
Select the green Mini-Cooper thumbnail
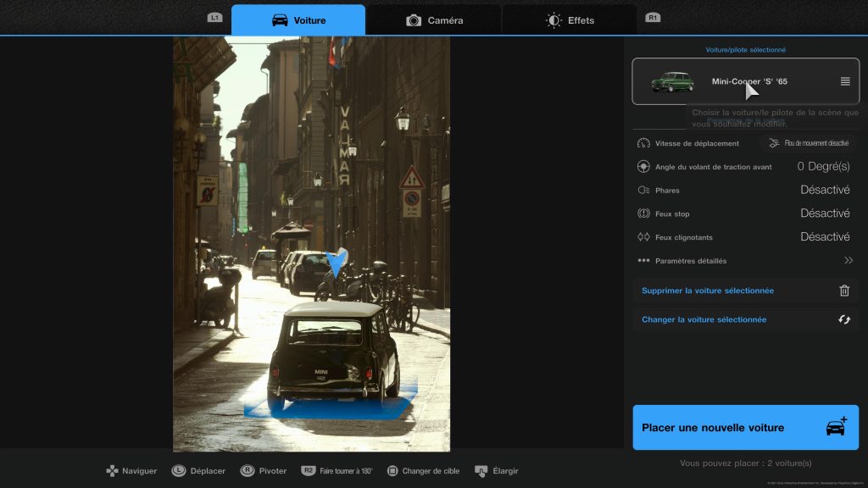click(x=672, y=81)
